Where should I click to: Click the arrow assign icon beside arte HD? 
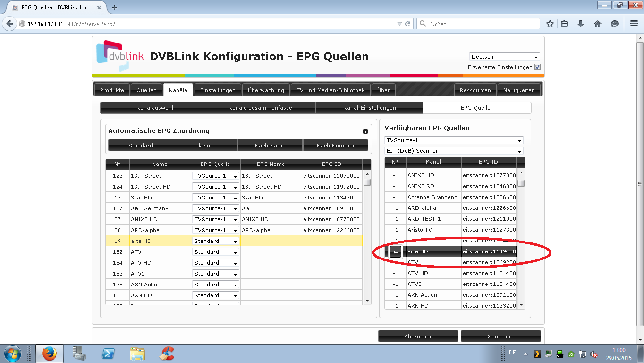tap(396, 252)
